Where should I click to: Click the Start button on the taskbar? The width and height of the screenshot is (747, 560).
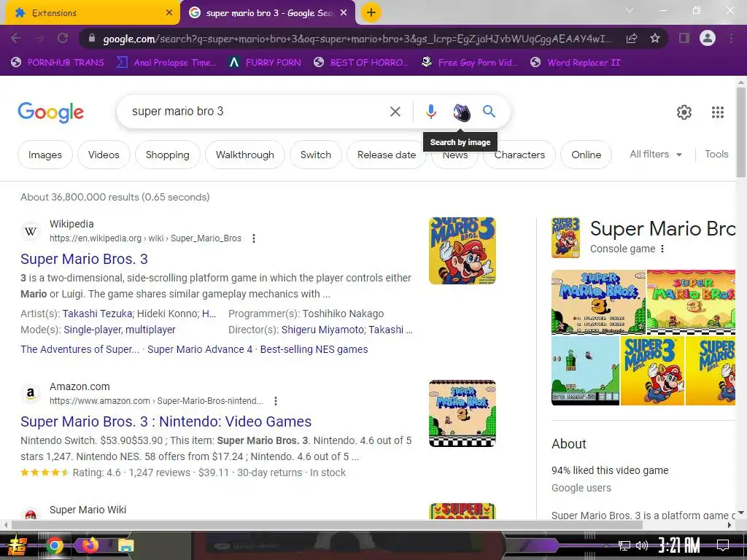click(17, 546)
